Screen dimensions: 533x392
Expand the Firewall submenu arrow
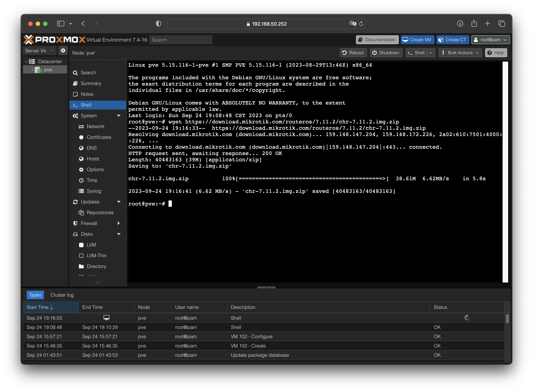tap(119, 223)
